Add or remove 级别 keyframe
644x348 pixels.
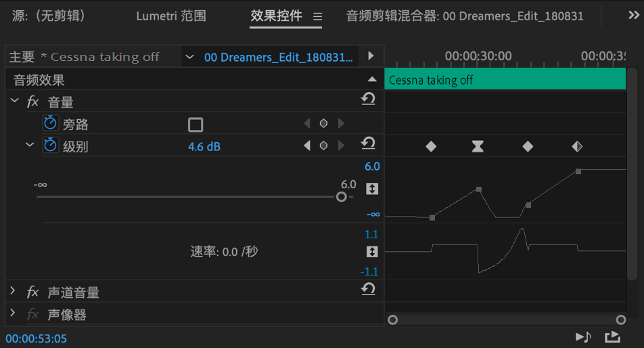323,146
